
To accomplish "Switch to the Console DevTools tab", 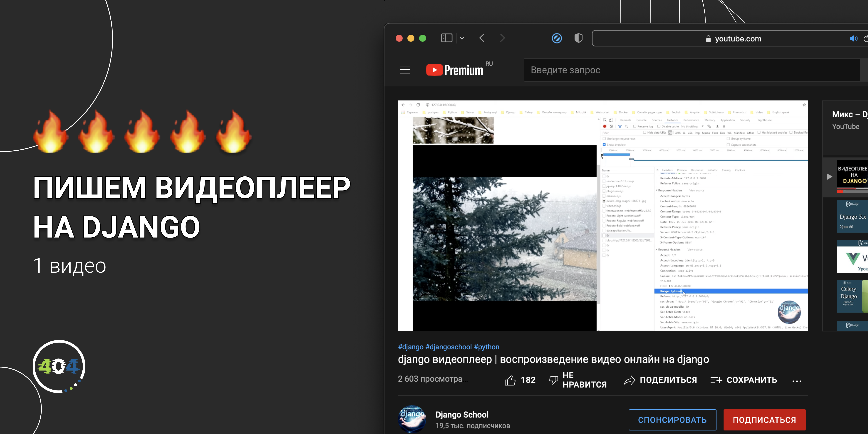I will coord(642,120).
